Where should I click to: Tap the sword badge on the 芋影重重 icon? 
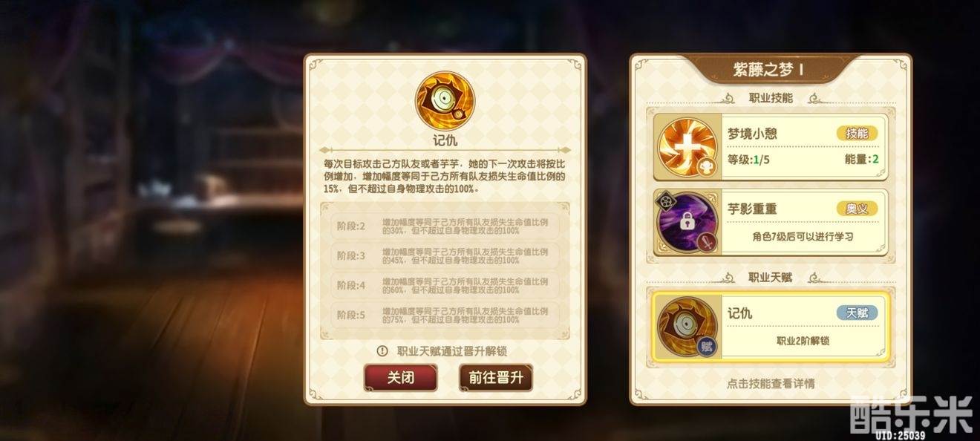pos(705,241)
